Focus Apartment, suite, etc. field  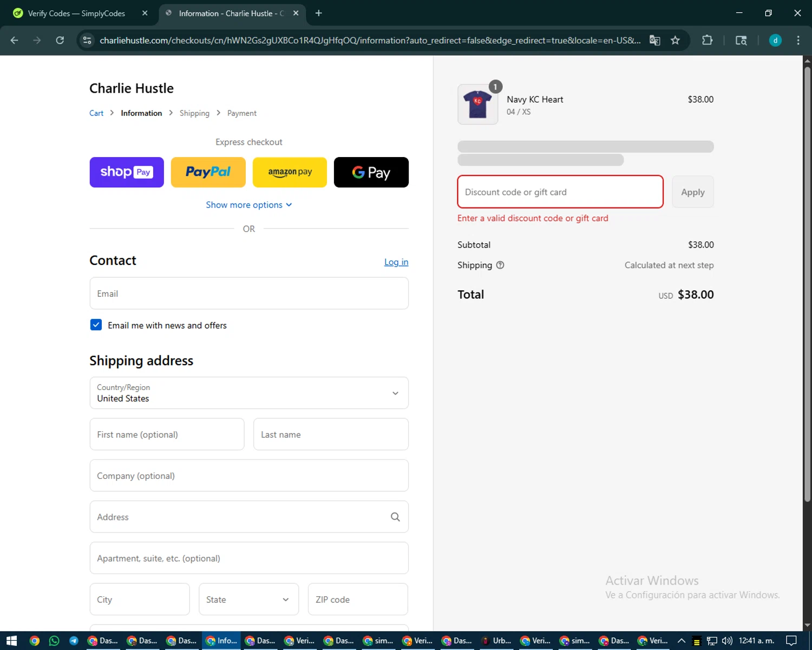[249, 558]
